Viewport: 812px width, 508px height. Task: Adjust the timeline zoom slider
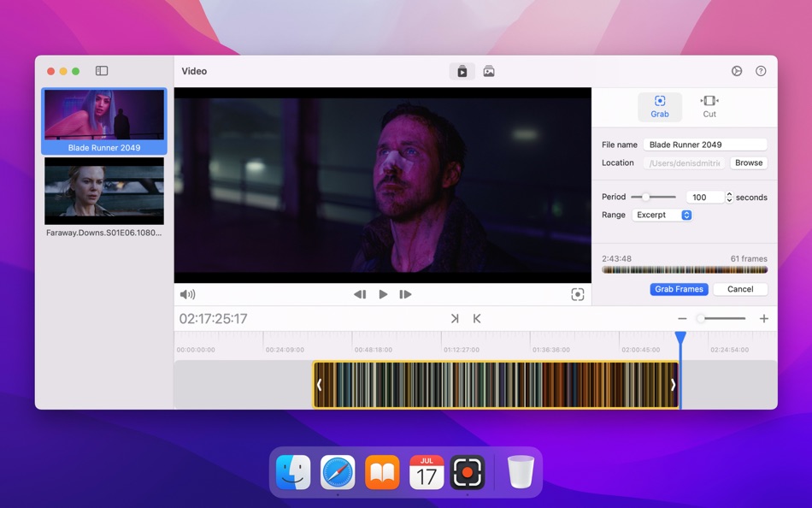[721, 318]
